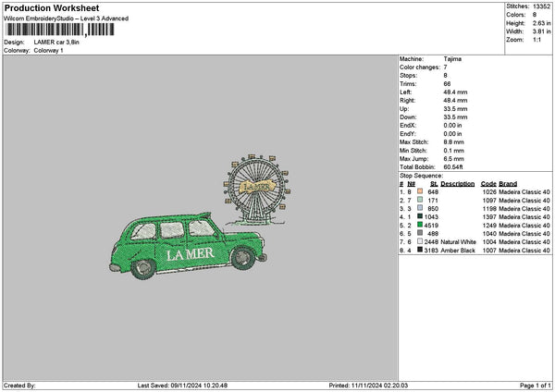
Task: Select the Colors value 8 in header
Action: pos(535,15)
